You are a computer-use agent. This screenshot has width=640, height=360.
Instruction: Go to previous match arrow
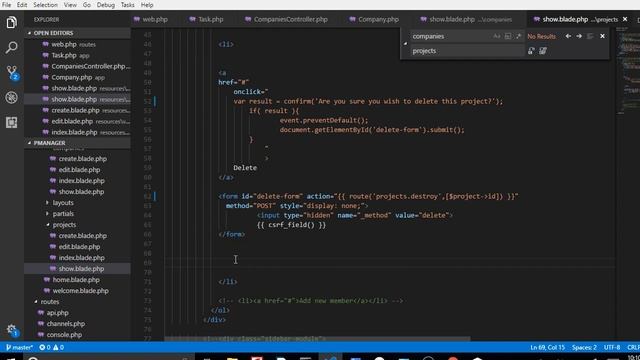tap(568, 36)
